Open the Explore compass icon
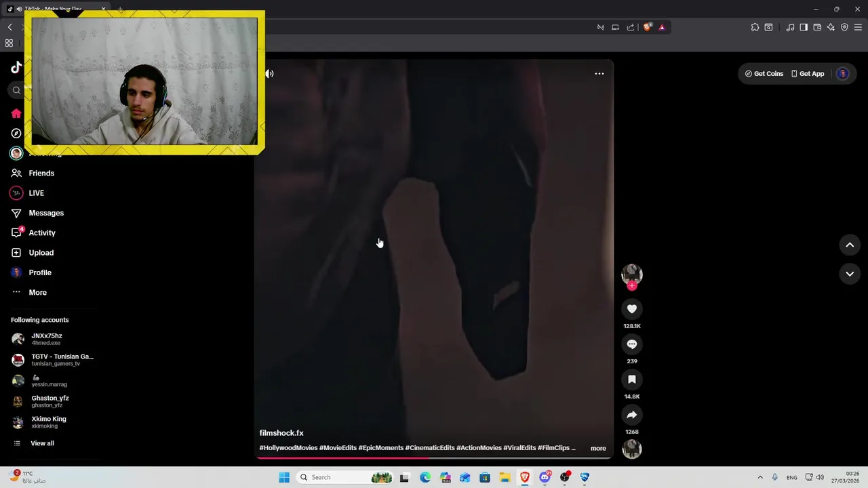 (x=16, y=134)
